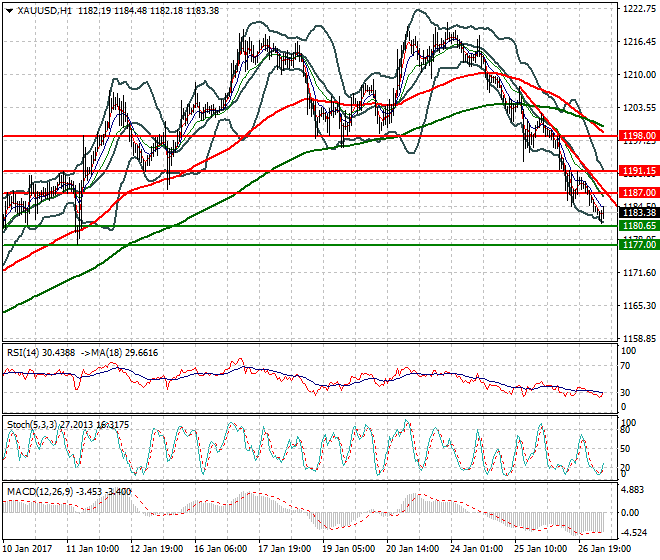Click the 1210.00 price axis value

coord(639,75)
